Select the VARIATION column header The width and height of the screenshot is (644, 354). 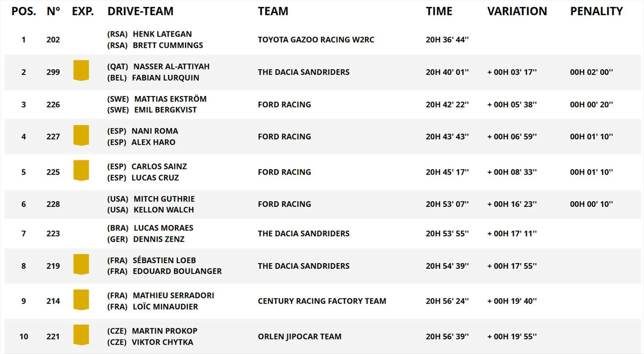517,11
